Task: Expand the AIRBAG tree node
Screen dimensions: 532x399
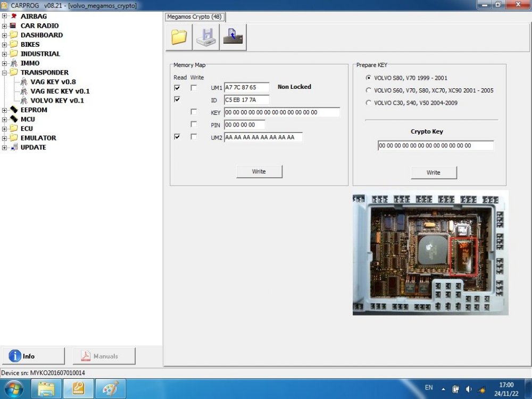Action: coord(4,16)
